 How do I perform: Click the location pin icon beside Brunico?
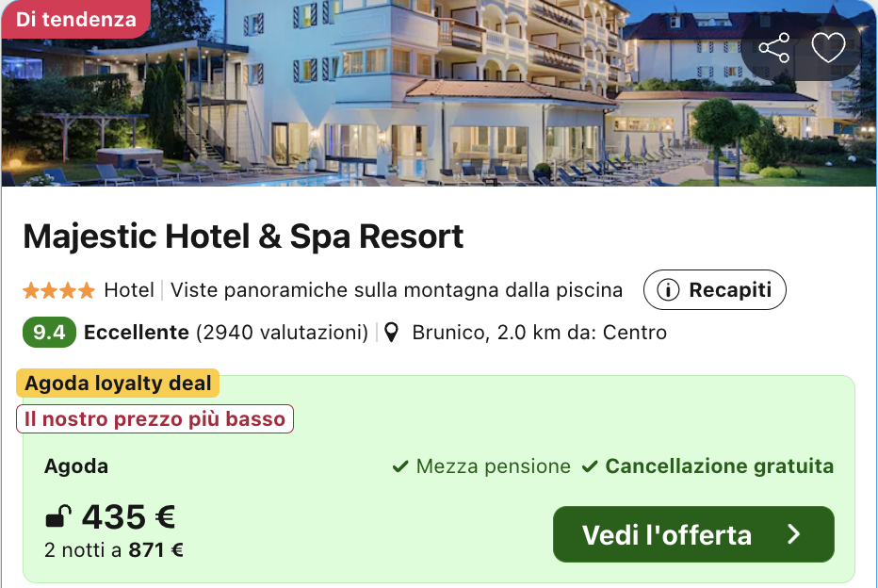pyautogui.click(x=391, y=333)
